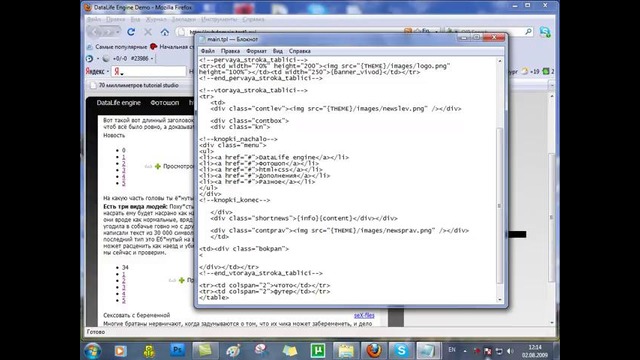
Task: Click Skype toolbar icon in Firefox
Action: click(x=545, y=32)
